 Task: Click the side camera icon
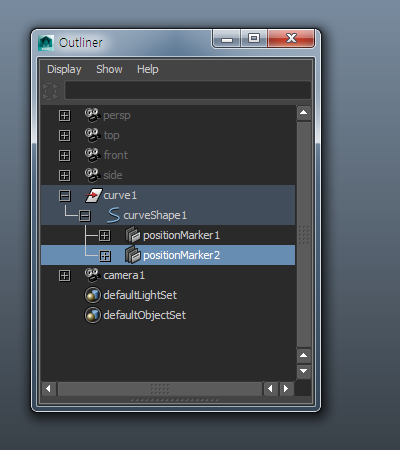coord(92,175)
